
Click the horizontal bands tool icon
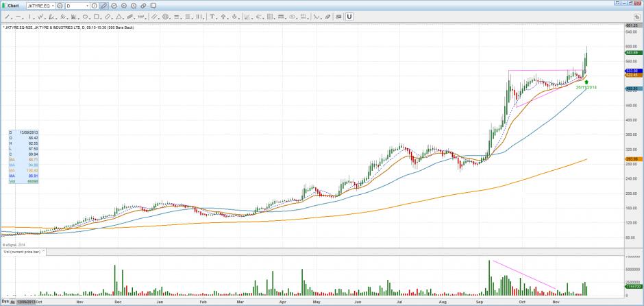[281, 16]
